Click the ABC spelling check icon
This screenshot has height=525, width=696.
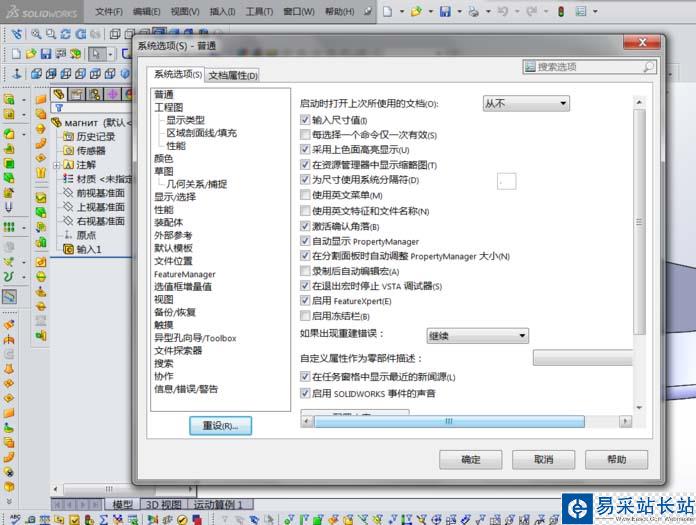(15, 519)
